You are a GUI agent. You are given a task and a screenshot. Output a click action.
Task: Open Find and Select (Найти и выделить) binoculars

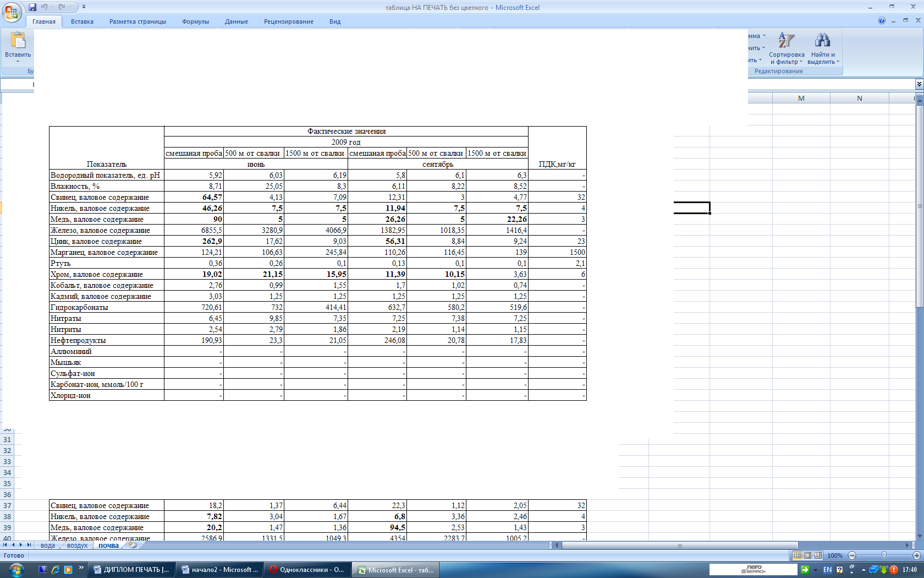pyautogui.click(x=823, y=48)
